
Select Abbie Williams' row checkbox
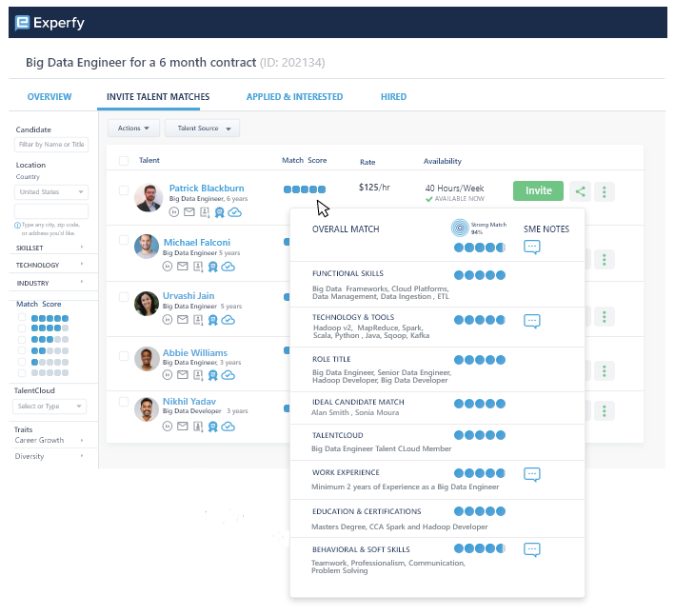click(x=124, y=356)
